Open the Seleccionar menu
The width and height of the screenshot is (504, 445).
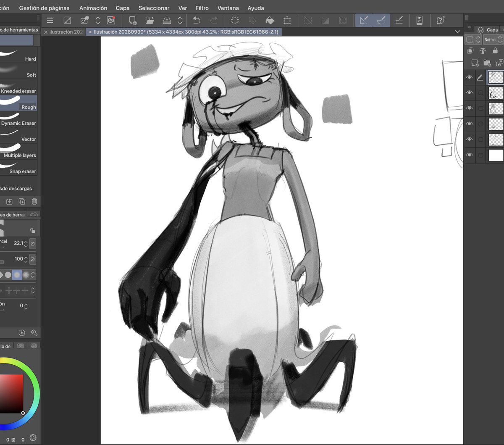tap(154, 8)
